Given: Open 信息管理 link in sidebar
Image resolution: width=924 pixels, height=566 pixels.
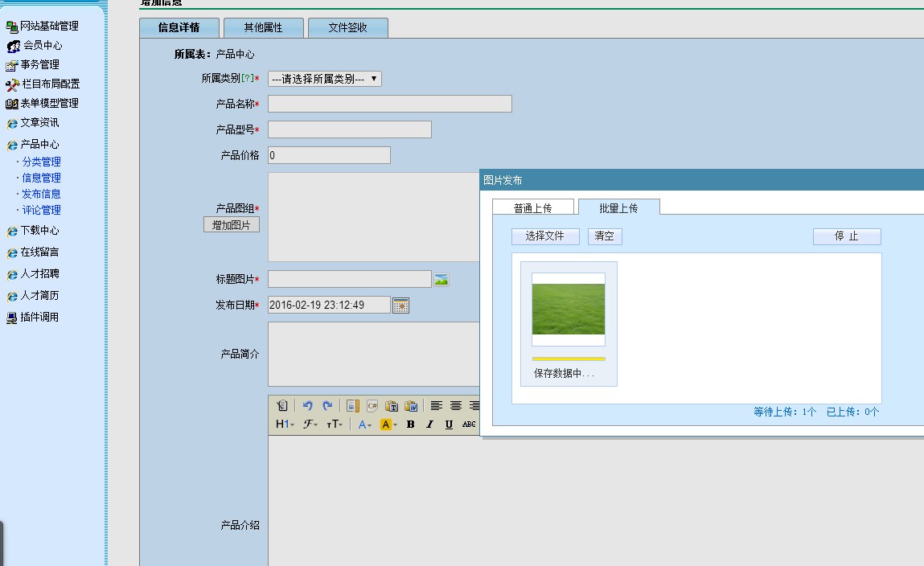Looking at the screenshot, I should [x=41, y=178].
